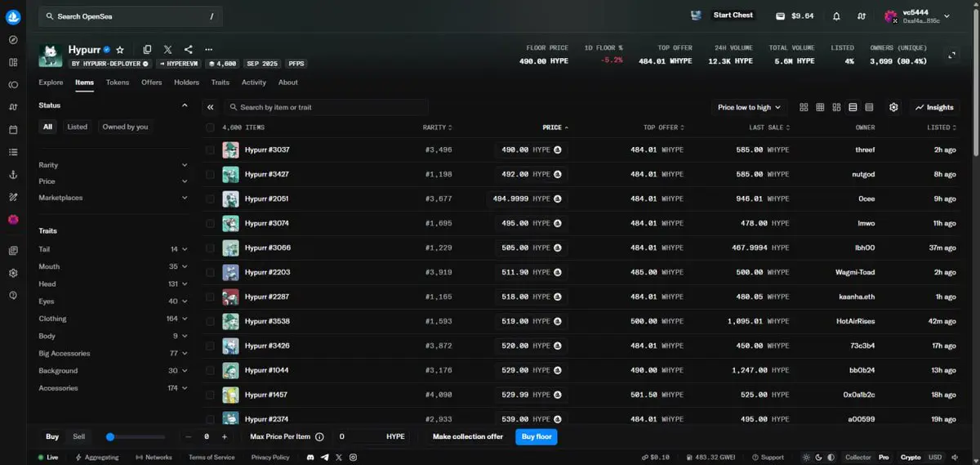Expand the Clothing trait filter
This screenshot has width=980, height=465.
(x=114, y=319)
